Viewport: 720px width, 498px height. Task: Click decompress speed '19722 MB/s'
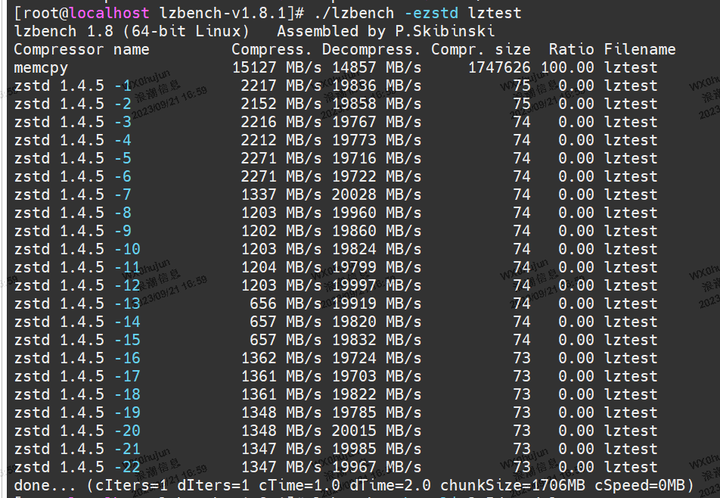tap(377, 177)
